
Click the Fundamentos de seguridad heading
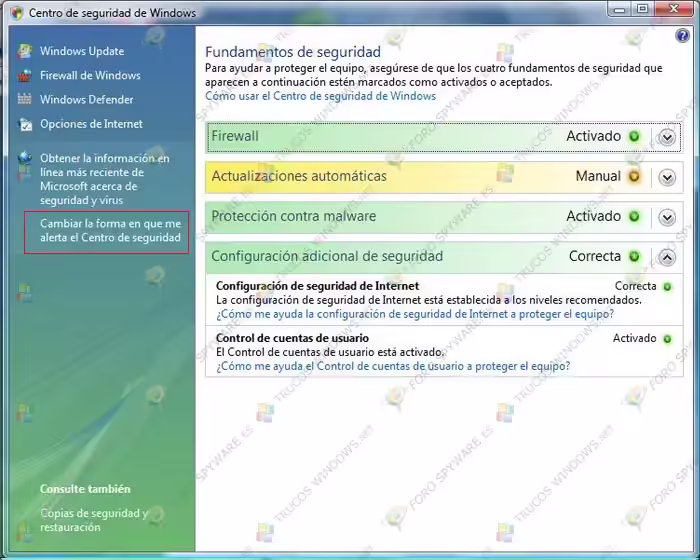pos(293,52)
